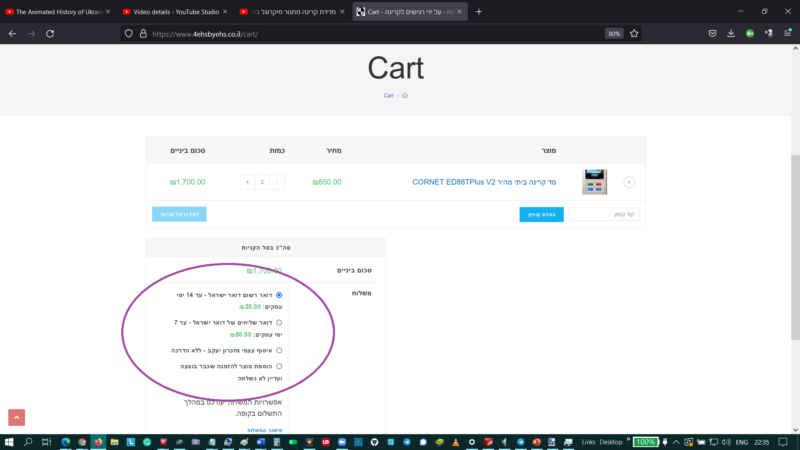Go back in browser history
800x450 pixels.
click(12, 34)
